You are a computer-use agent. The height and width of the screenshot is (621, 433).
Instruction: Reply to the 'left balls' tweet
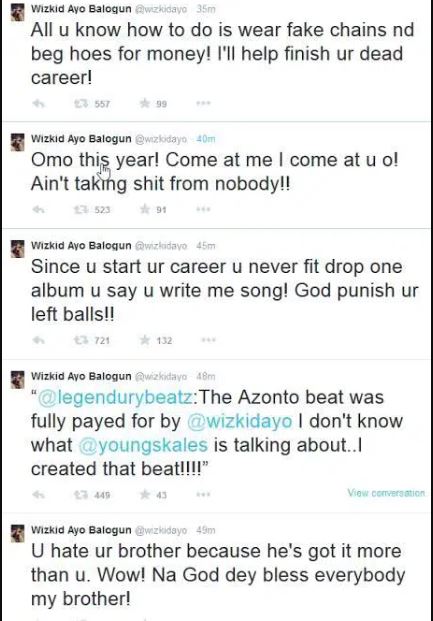[38, 340]
